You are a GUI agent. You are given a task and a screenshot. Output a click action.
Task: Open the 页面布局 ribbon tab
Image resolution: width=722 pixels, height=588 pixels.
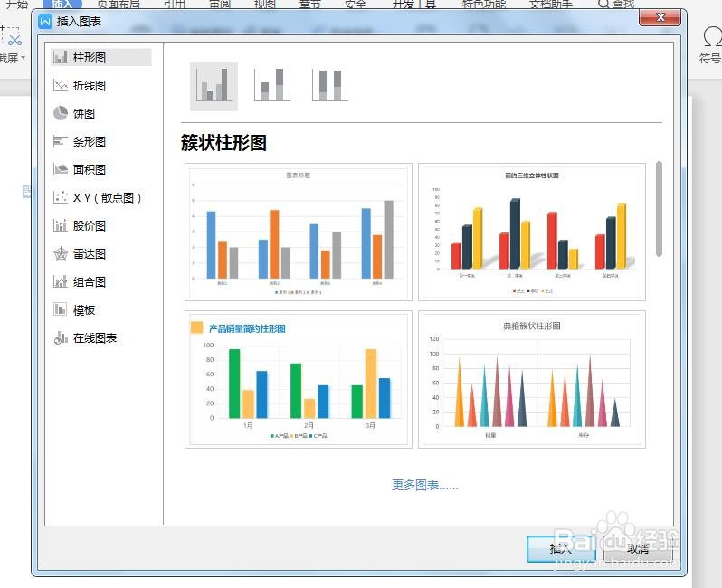coord(119,5)
